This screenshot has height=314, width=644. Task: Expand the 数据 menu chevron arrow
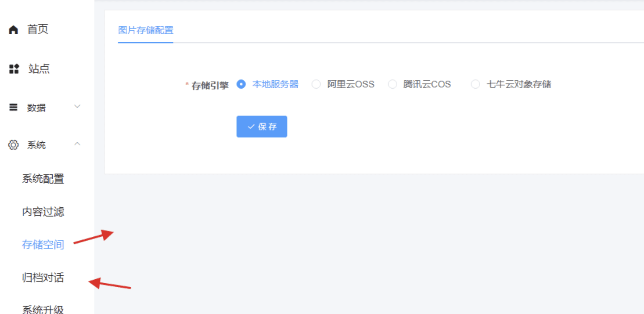77,107
